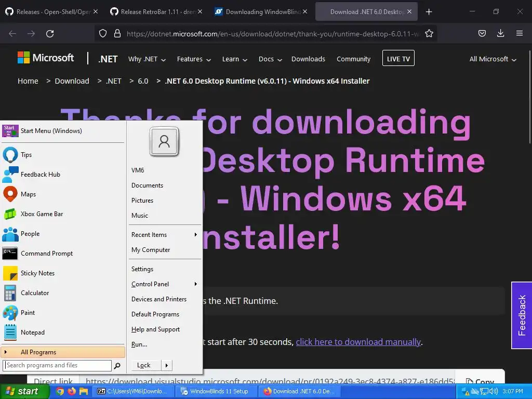Open All Programs list
Image resolution: width=532 pixels, height=399 pixels.
pyautogui.click(x=63, y=352)
